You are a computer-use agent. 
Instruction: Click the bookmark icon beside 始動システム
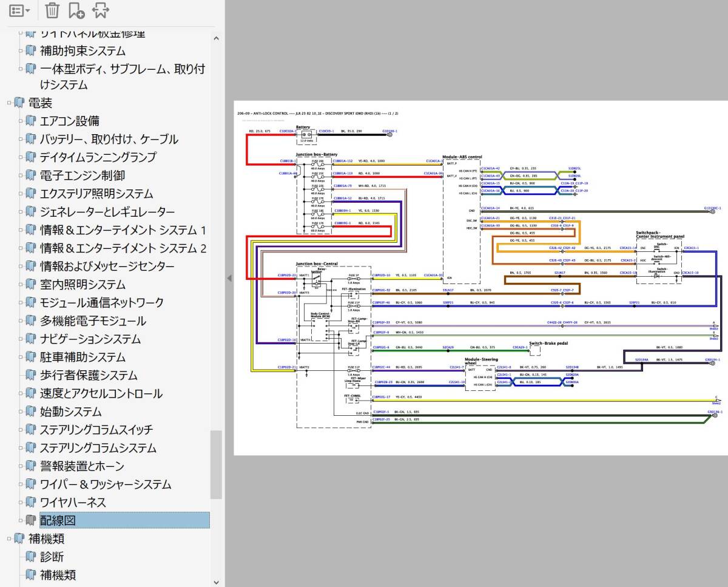[31, 412]
